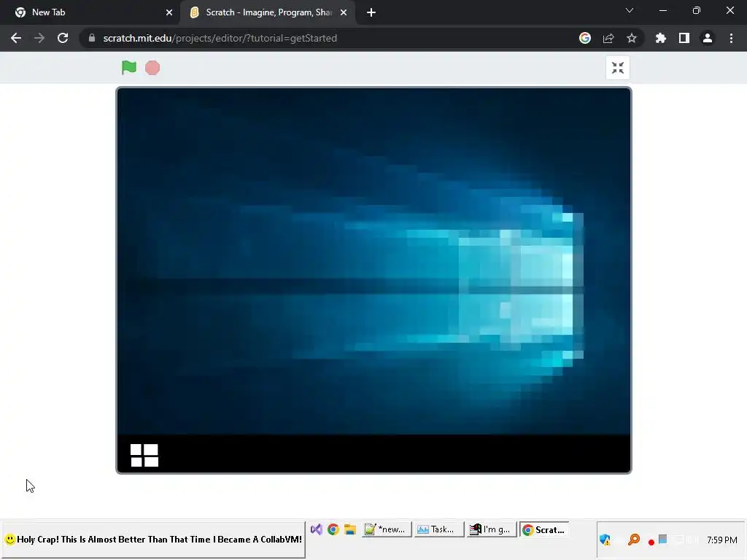Click orange magnifier tray icon

coord(634,540)
